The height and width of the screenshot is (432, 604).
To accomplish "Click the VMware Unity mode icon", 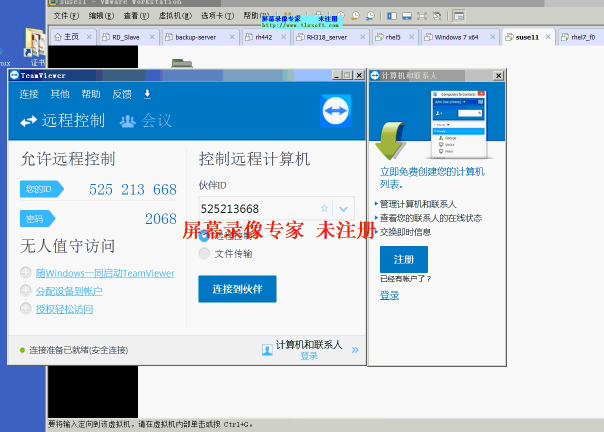I will click(437, 16).
